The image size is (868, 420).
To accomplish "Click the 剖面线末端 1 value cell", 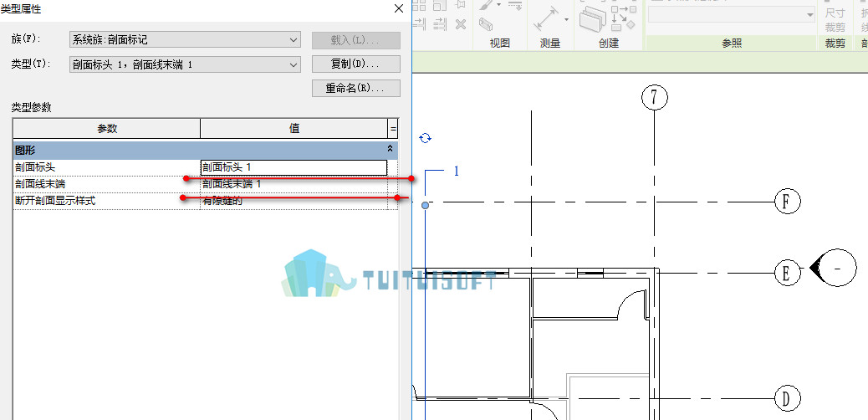I will (x=294, y=184).
